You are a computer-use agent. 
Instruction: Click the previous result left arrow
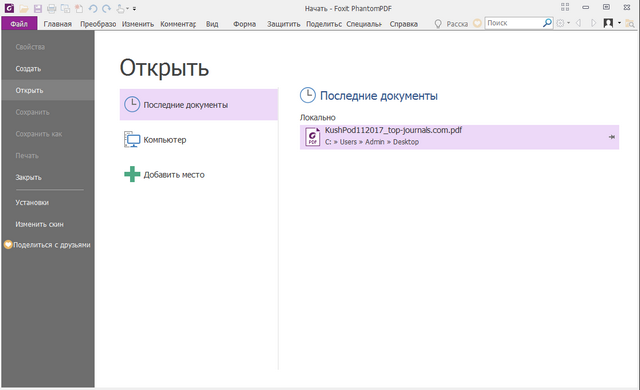tap(578, 23)
